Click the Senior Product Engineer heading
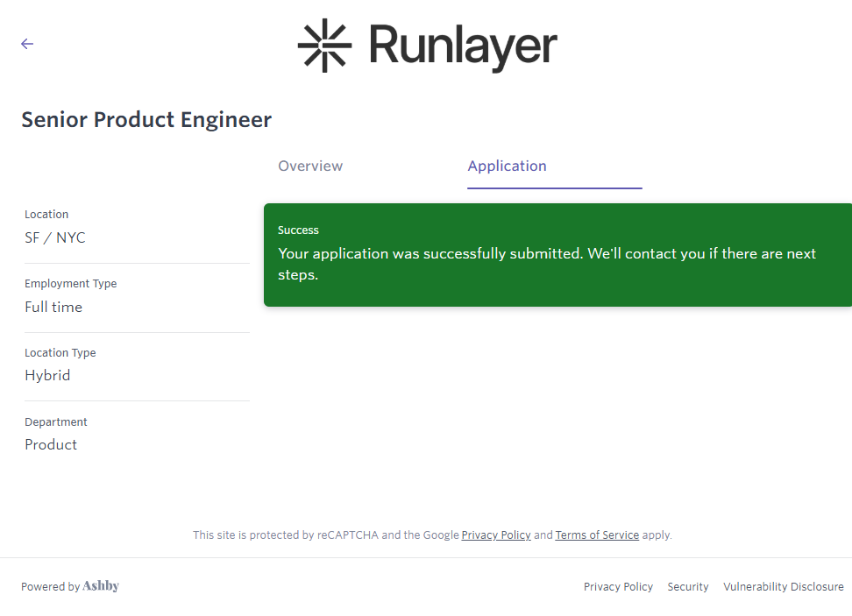 point(146,120)
